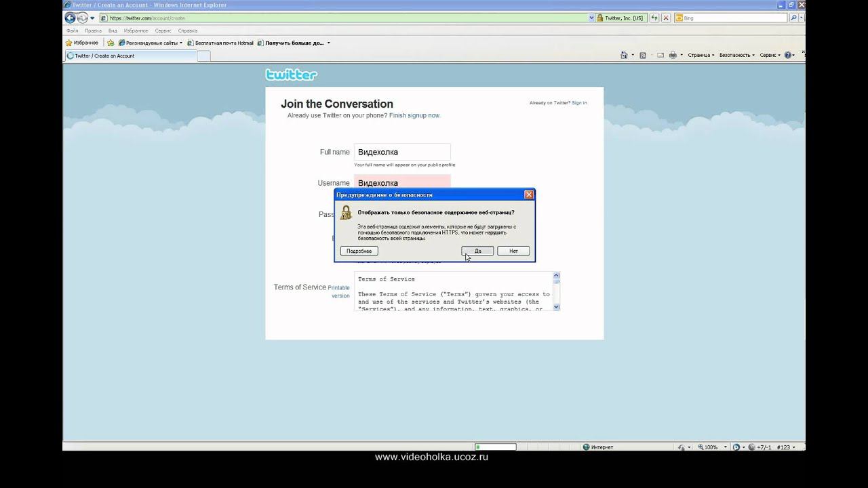This screenshot has height=488, width=868.
Task: Click the page loading progress bar
Action: (x=495, y=447)
